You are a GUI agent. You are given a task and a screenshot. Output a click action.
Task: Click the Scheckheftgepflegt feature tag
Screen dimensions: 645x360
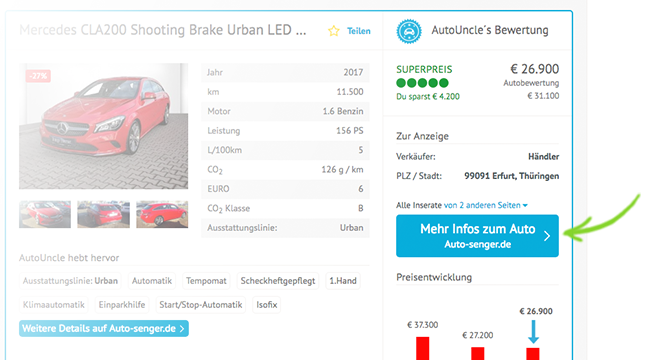(278, 281)
